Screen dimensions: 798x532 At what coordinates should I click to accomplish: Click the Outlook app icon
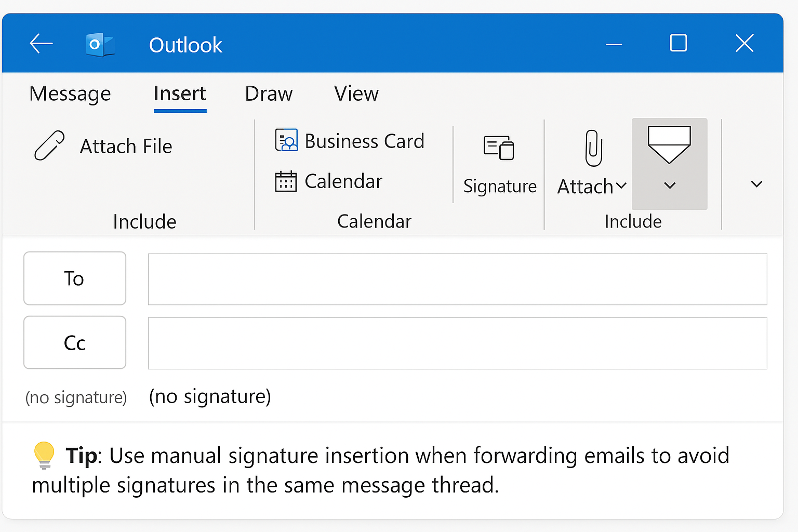(x=100, y=44)
